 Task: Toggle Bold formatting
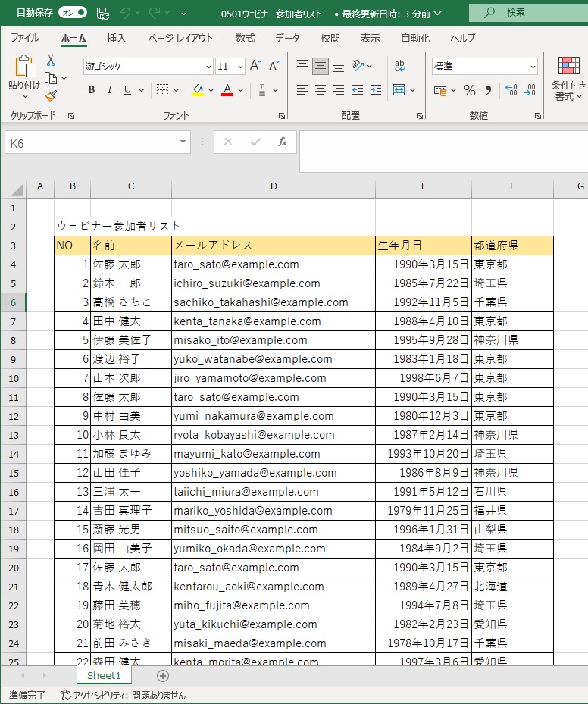click(x=92, y=90)
